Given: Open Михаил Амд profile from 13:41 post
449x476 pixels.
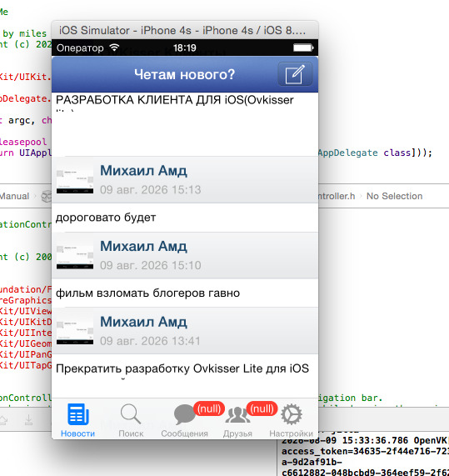Looking at the screenshot, I should [x=143, y=322].
